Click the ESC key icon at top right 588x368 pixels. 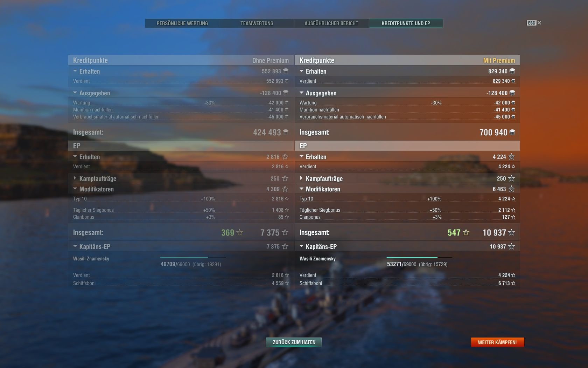(531, 23)
